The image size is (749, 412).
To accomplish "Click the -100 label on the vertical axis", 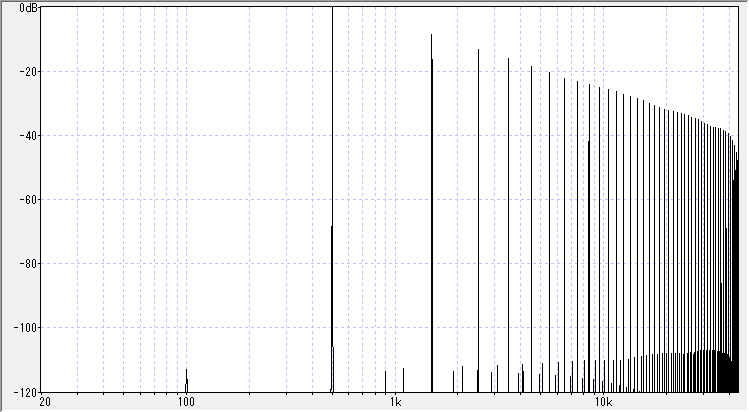I will click(25, 327).
